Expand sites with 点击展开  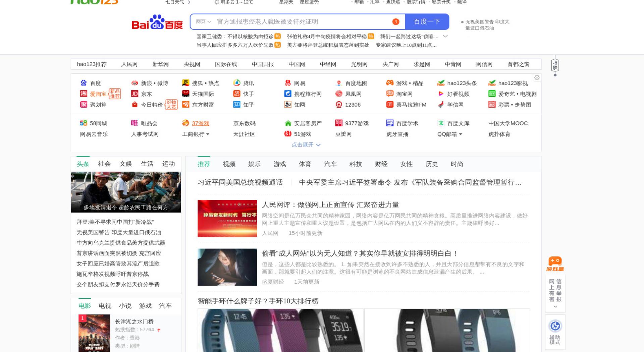306,144
